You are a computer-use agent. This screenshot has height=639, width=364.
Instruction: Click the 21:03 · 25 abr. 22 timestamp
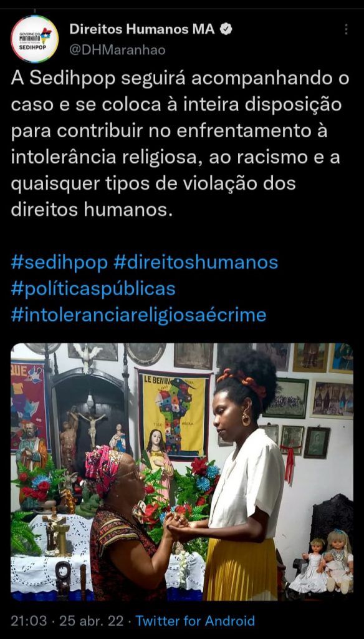[x=67, y=621]
